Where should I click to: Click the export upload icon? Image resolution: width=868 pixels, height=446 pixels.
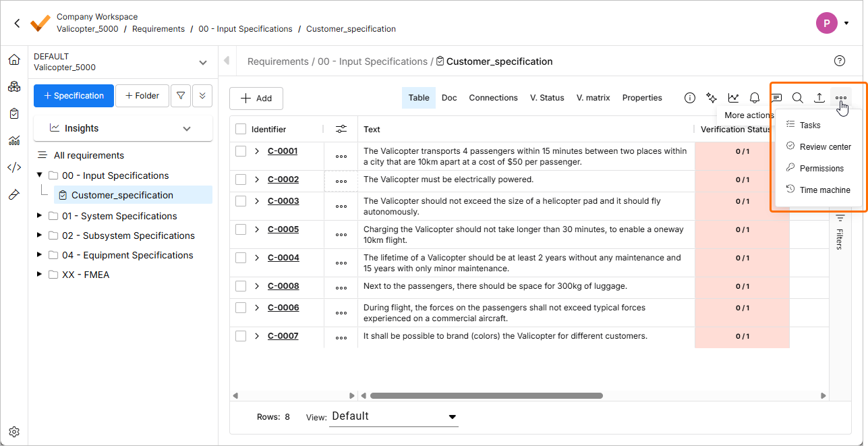click(819, 98)
